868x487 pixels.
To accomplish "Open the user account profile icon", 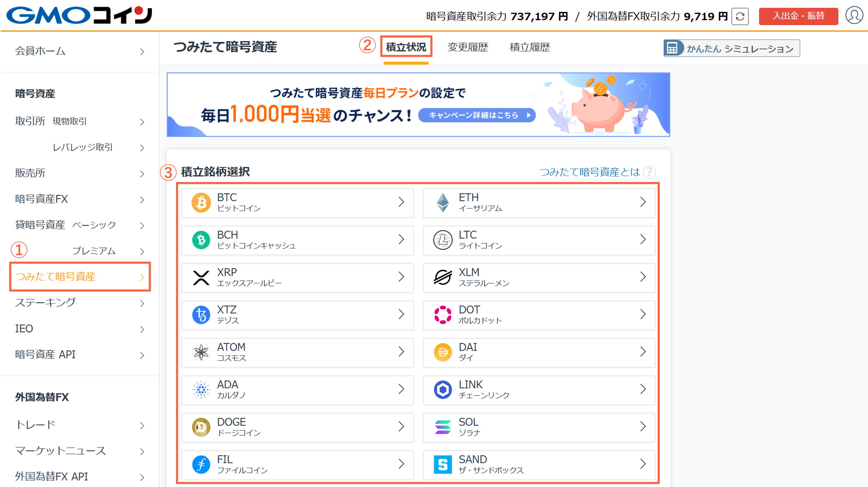I will pos(855,15).
